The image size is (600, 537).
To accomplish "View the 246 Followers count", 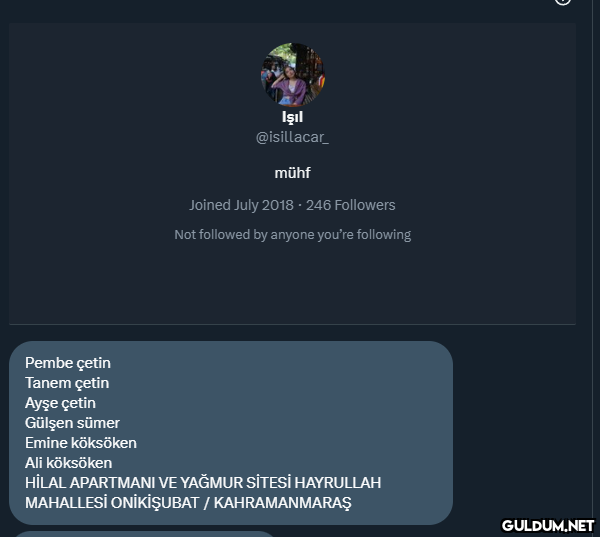I will (351, 206).
